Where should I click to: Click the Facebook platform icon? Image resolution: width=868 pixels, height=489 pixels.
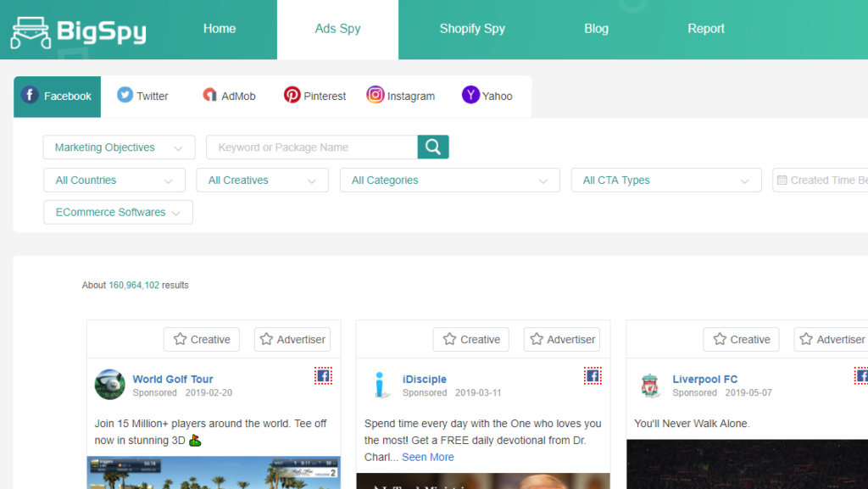click(x=30, y=95)
